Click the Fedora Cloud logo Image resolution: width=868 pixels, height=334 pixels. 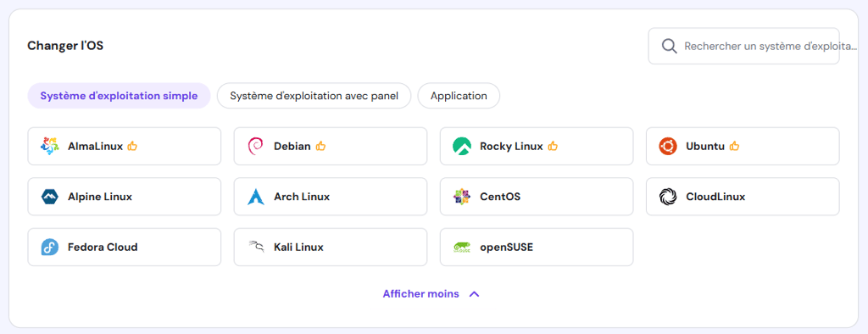[x=50, y=247]
